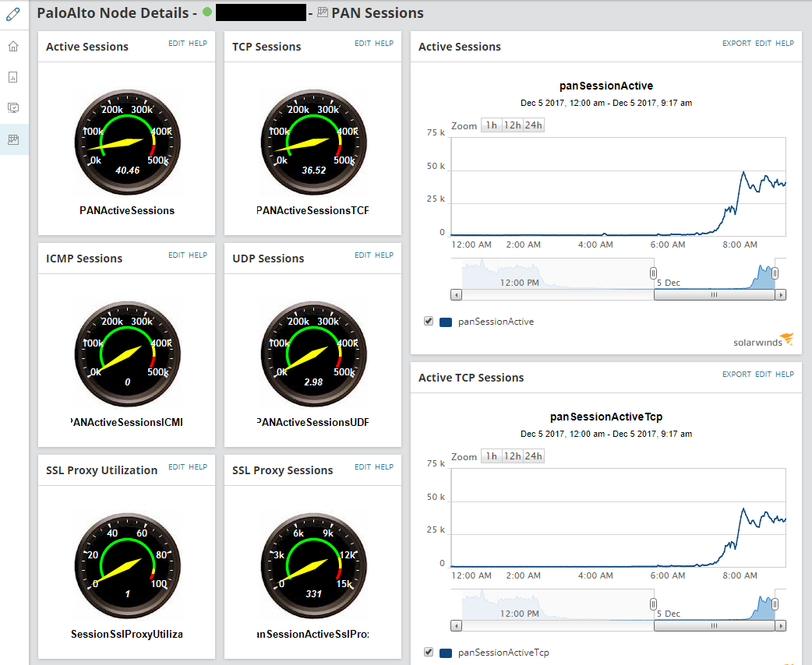Click left range handle in panSessionActiveTcp navigator

pos(654,604)
